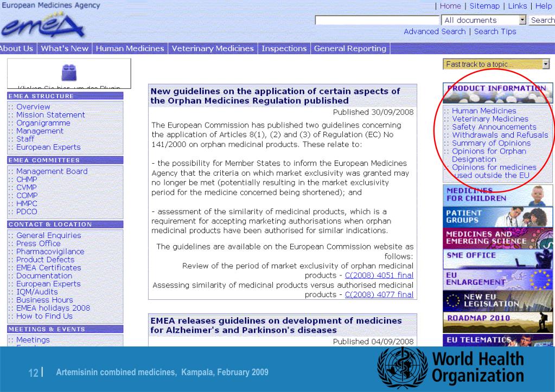Open the EU Enlargement banner

coord(497,280)
